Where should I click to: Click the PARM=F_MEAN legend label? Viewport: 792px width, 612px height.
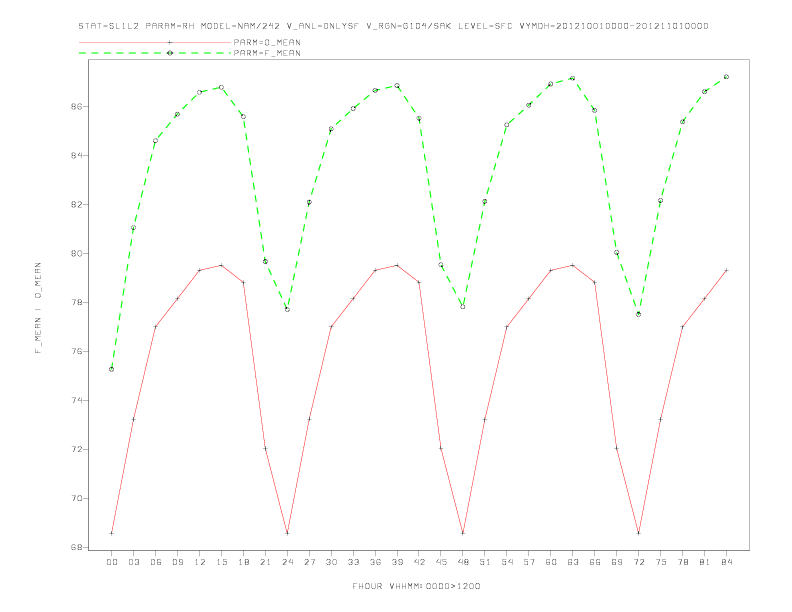[x=267, y=53]
